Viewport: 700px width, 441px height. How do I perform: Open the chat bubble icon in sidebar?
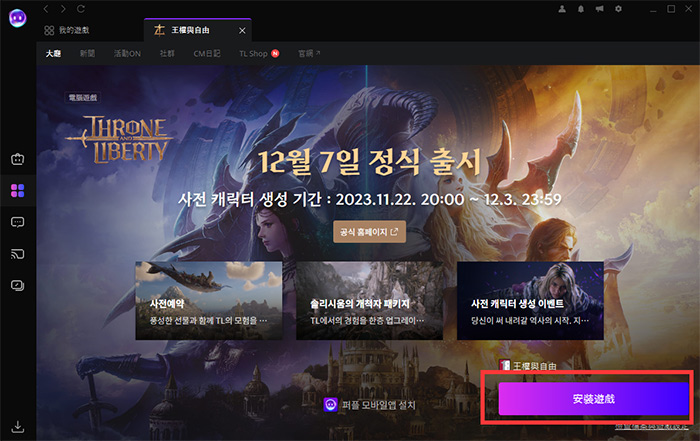click(x=17, y=222)
